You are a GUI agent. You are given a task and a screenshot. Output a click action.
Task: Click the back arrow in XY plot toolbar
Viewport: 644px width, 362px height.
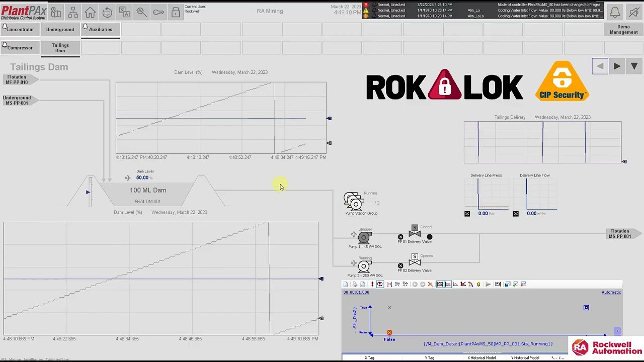415,284
